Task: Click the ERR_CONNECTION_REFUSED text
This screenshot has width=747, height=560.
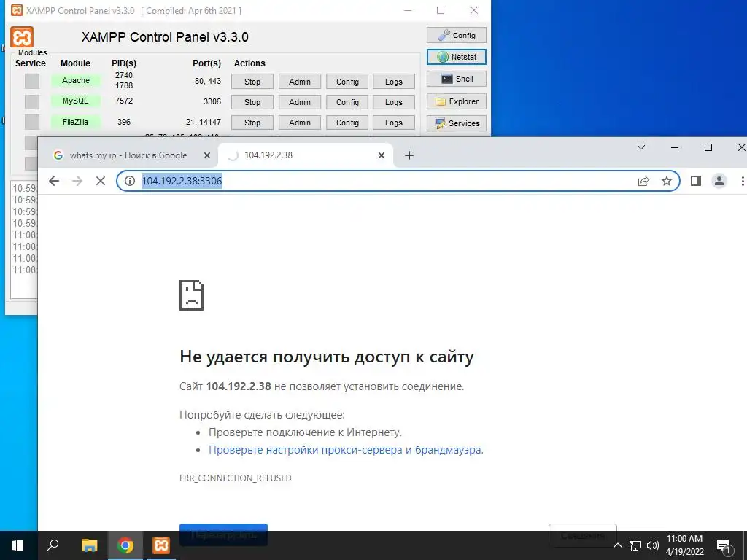Action: 236,478
